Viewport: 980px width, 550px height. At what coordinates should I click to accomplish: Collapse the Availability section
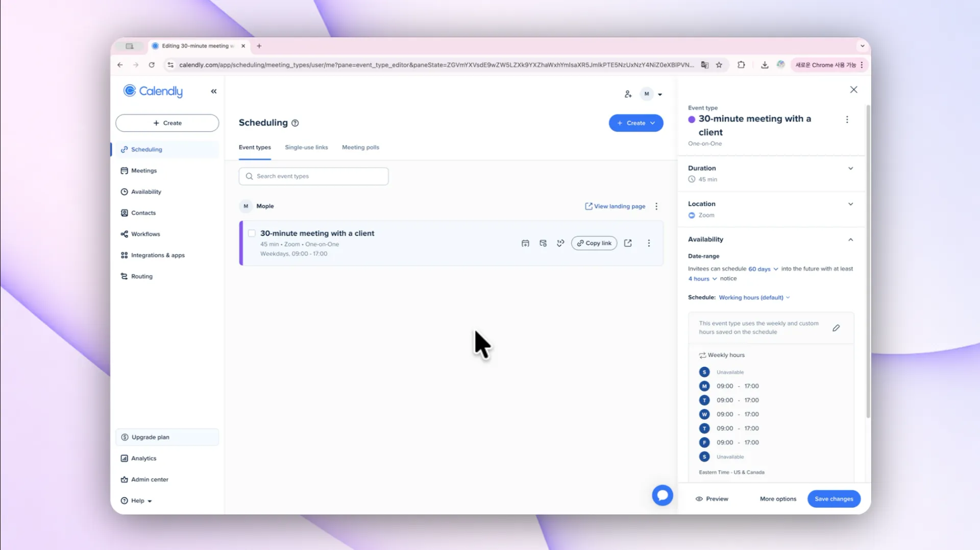(850, 240)
